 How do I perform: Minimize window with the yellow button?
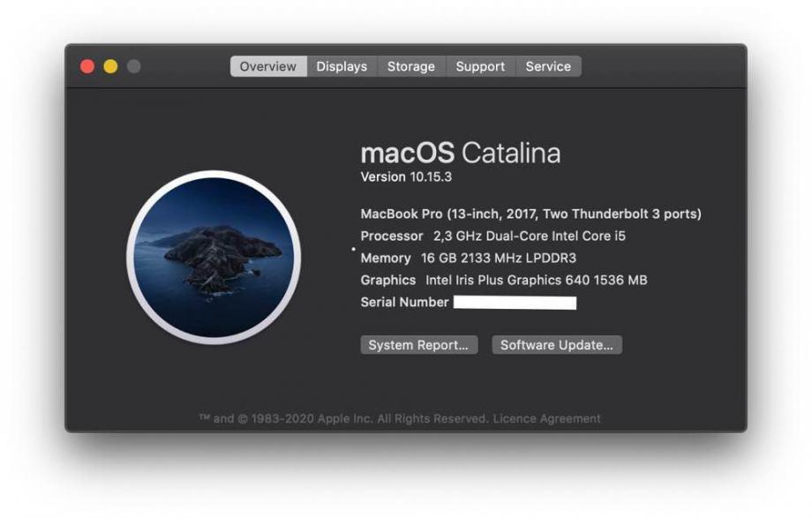[111, 66]
